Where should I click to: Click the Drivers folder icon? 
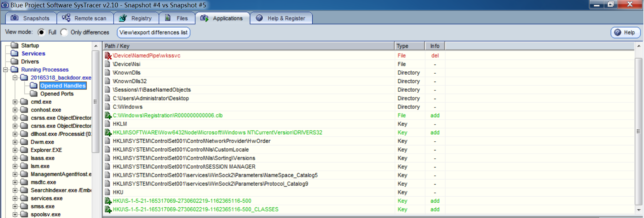click(14, 61)
